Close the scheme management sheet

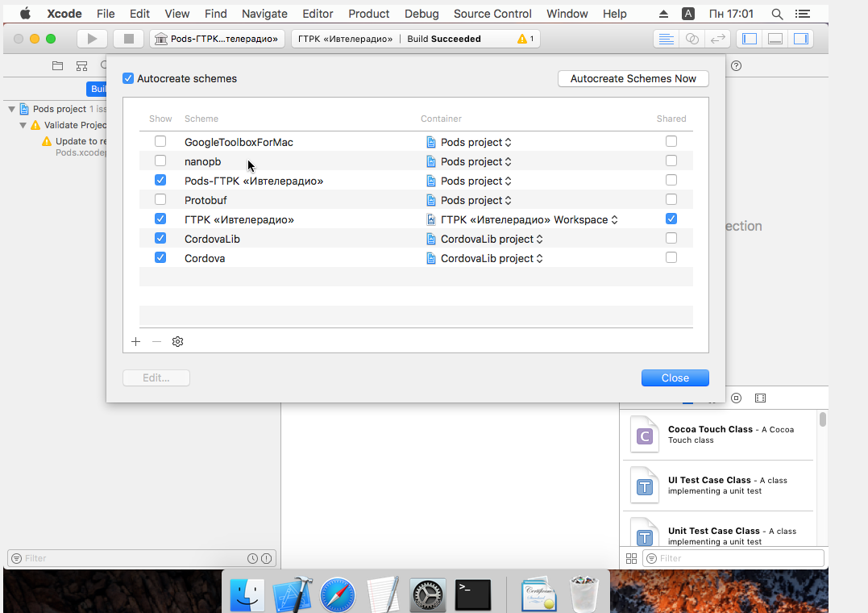675,377
